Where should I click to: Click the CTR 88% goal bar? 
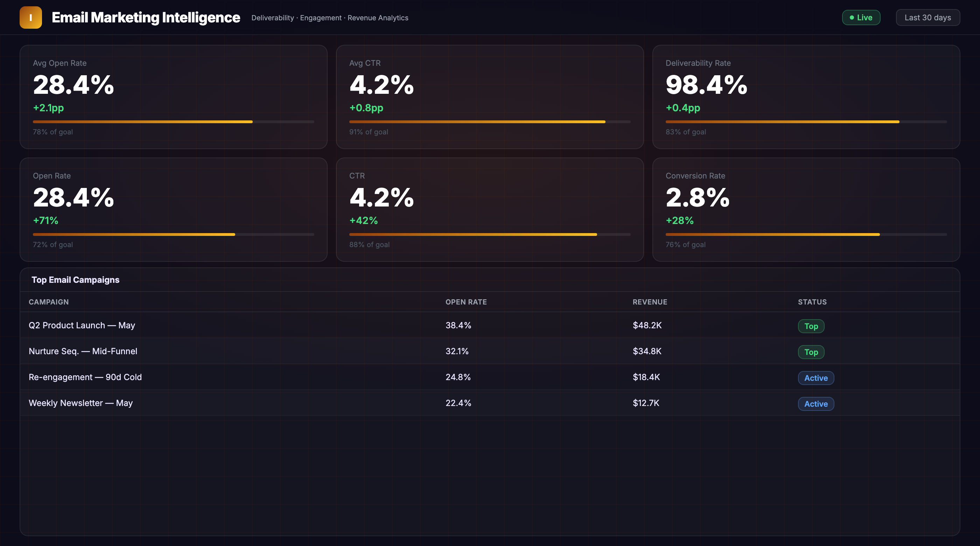(490, 234)
